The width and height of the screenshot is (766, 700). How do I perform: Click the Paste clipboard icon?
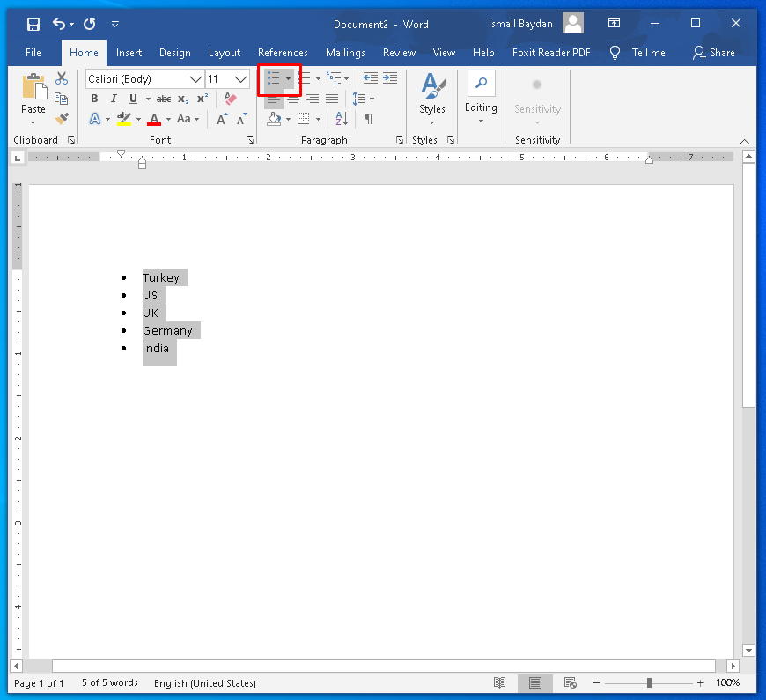pos(33,87)
